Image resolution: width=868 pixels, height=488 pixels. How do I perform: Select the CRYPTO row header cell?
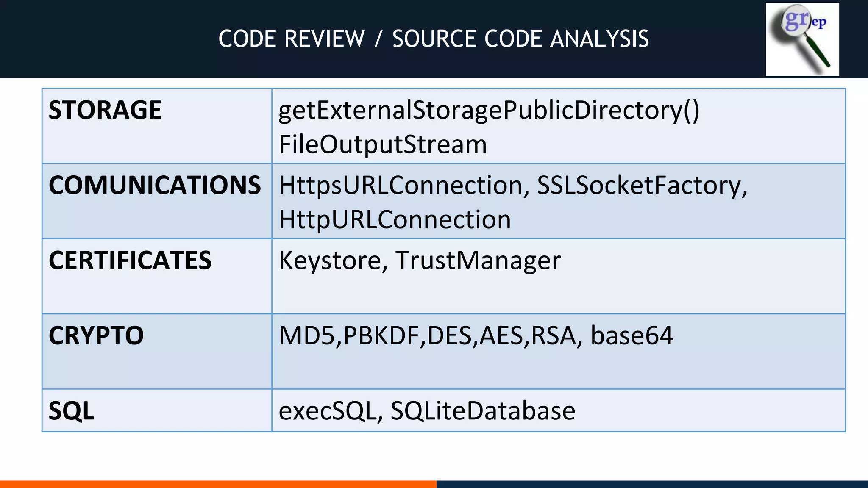96,335
